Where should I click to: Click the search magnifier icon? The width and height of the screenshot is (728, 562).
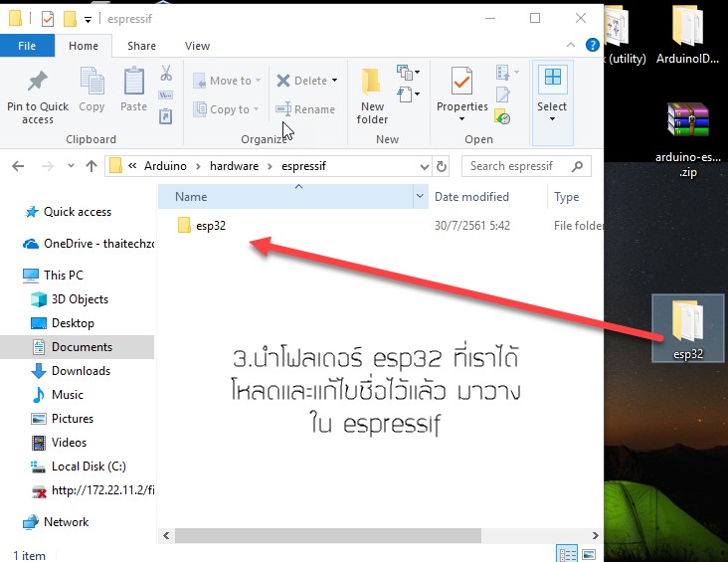[577, 166]
